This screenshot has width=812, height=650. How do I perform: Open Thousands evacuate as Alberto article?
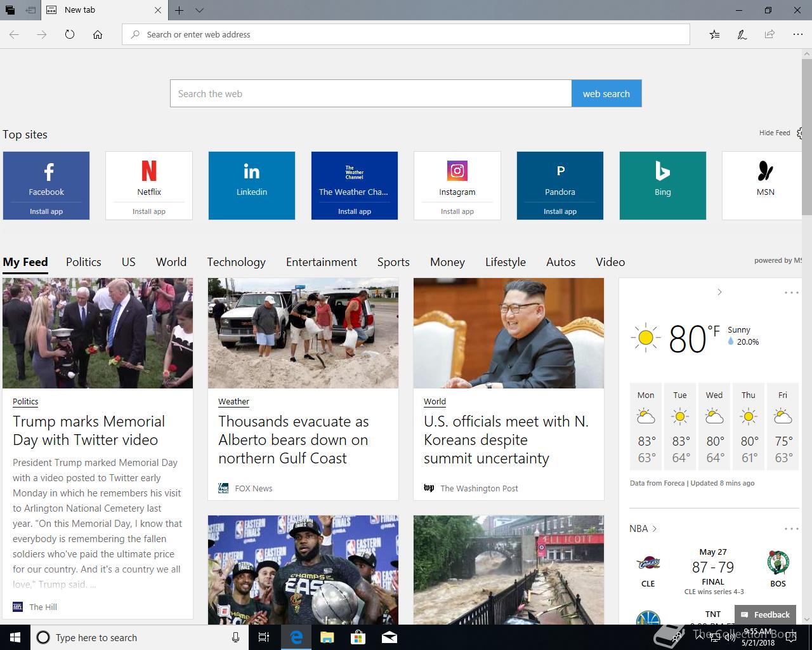pyautogui.click(x=294, y=440)
